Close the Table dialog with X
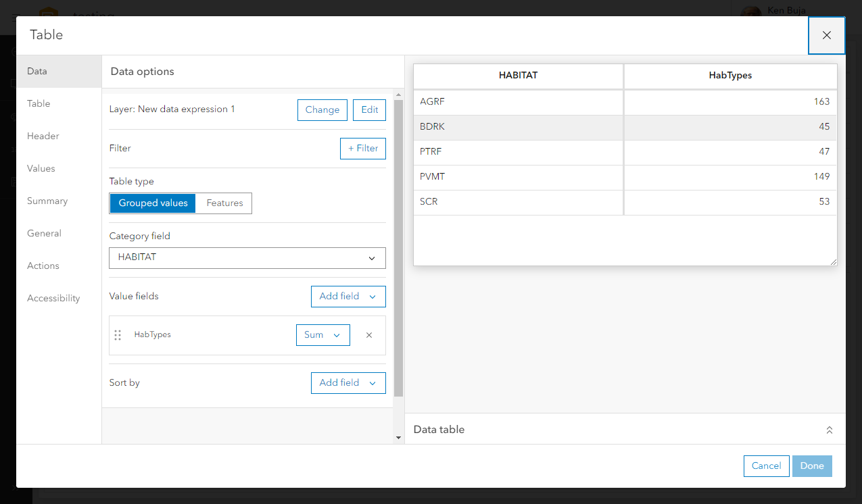Screen dimensions: 862x504 click(x=826, y=35)
